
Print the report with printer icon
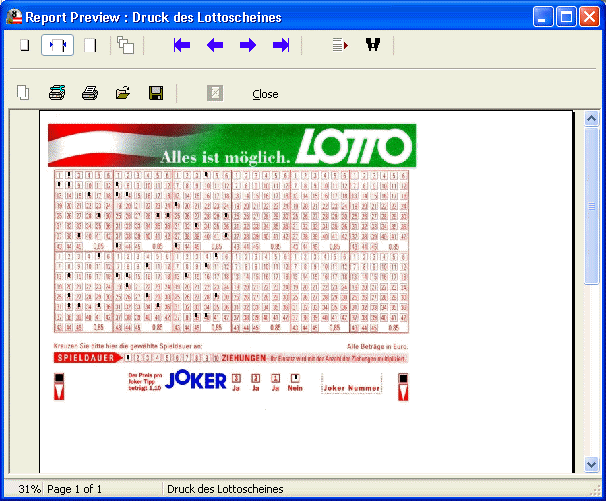click(x=90, y=93)
